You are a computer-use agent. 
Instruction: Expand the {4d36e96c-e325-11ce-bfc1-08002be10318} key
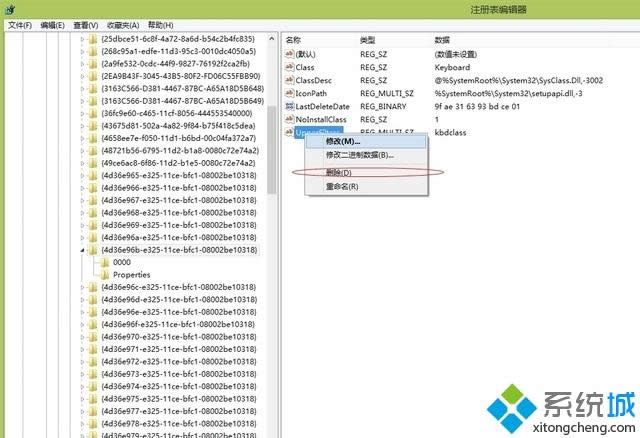[x=81, y=288]
